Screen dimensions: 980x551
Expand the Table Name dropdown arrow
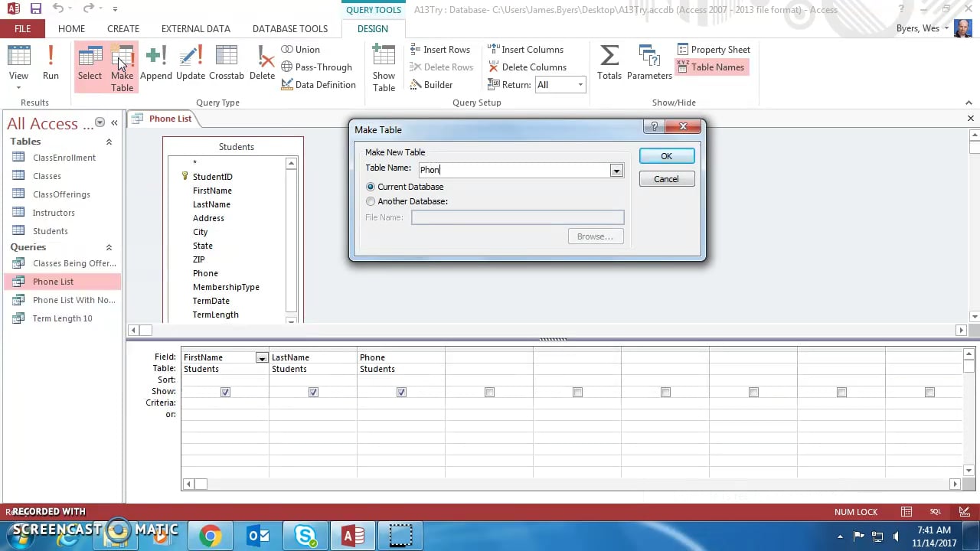click(616, 171)
